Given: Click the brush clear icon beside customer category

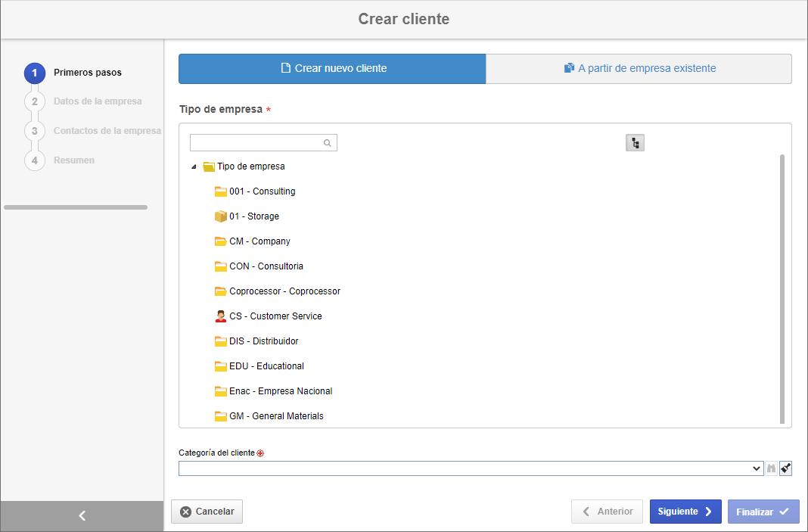Looking at the screenshot, I should [785, 468].
